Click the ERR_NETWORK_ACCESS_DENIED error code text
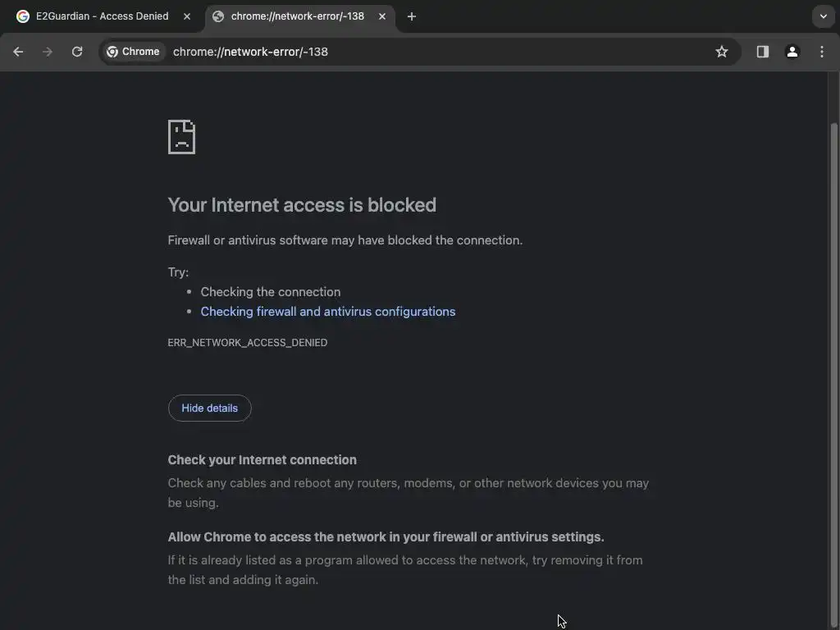 click(247, 343)
